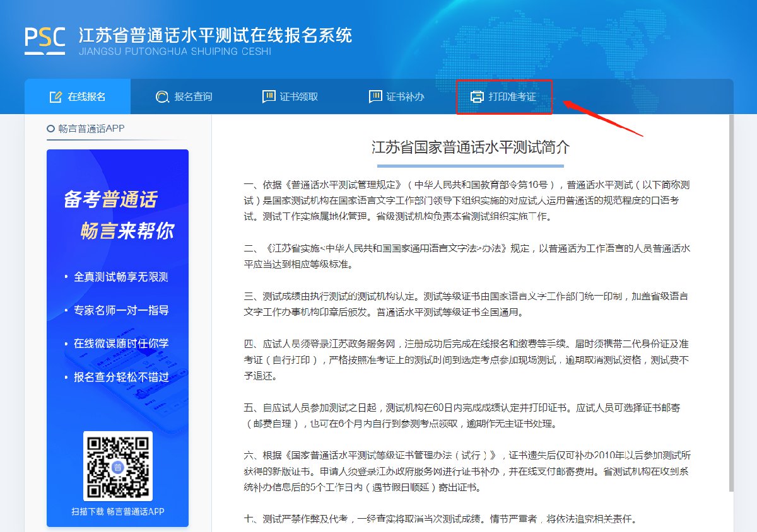
Task: Click the 专家名师一对一指导 bullet text
Action: tap(121, 310)
